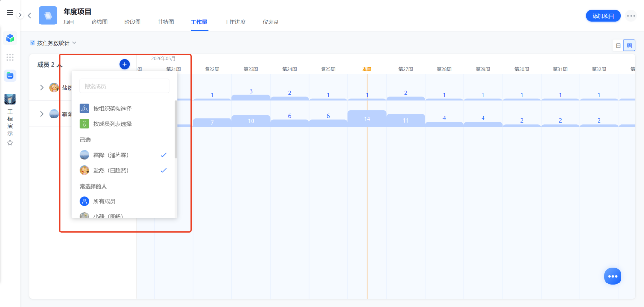Switch to the 甘特图 tab
Viewport: 644px width, 307px height.
pyautogui.click(x=166, y=22)
